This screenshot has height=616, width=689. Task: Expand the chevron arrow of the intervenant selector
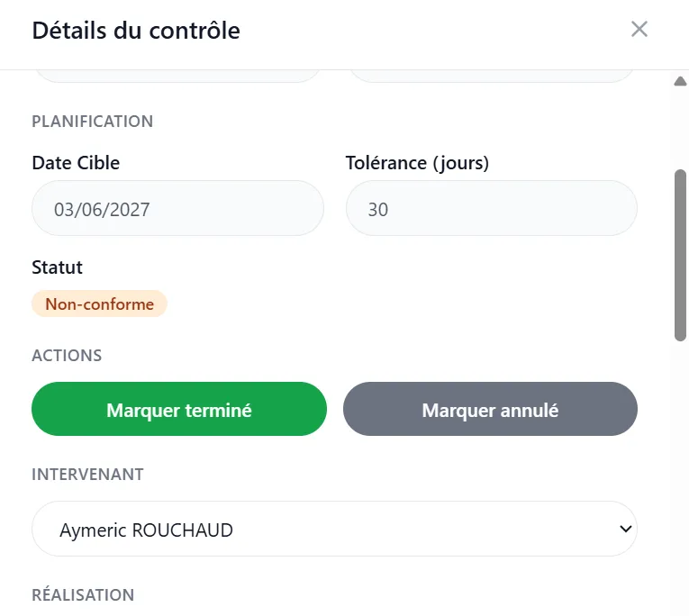coord(625,529)
